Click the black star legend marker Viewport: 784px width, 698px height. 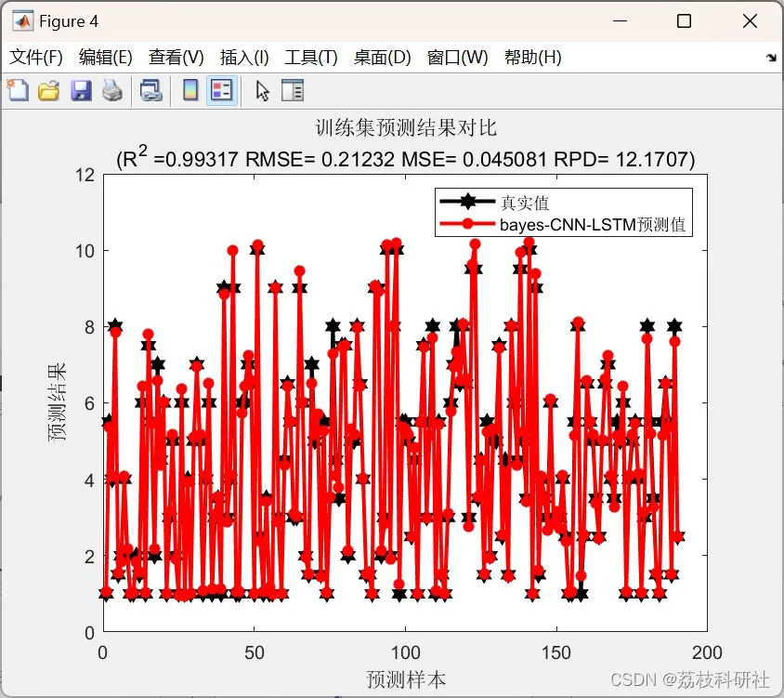(x=467, y=201)
